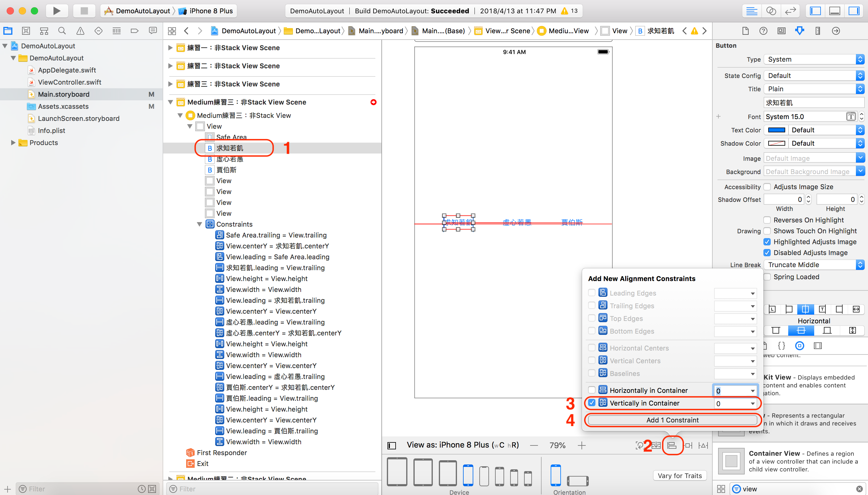Viewport: 868px width, 495px height.
Task: Toggle the Spring Loaded checkbox
Action: [x=767, y=277]
